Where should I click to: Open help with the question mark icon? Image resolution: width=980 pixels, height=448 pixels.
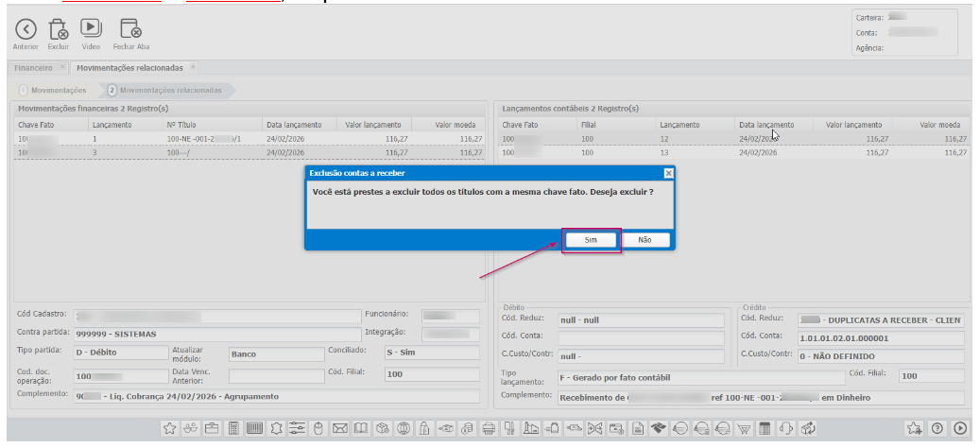coord(937,428)
